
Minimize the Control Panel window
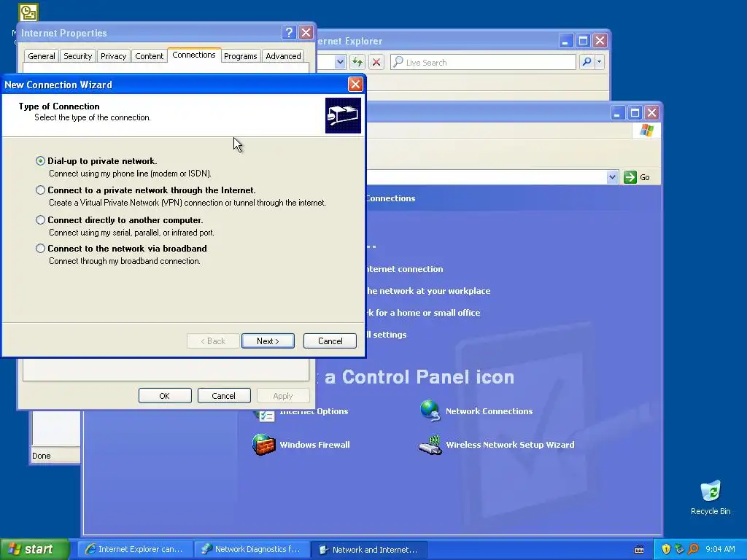617,113
